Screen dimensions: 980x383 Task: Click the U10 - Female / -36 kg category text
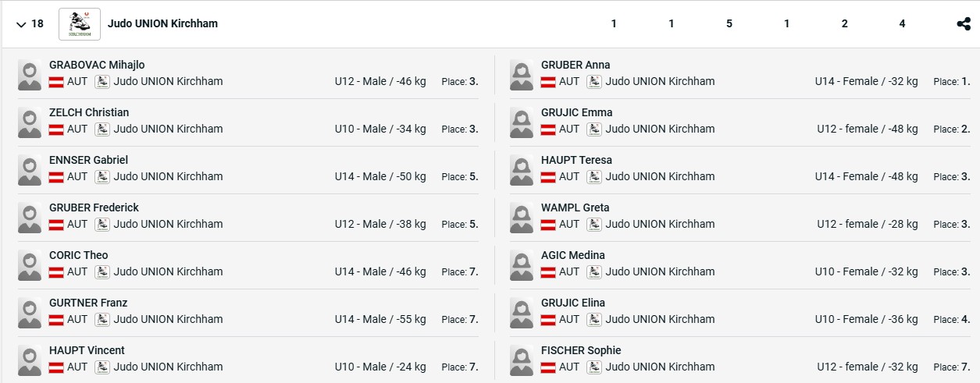(866, 319)
